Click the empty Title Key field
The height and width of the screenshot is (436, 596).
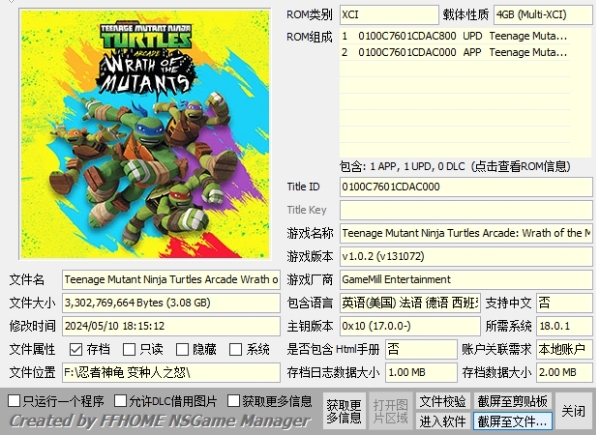[x=466, y=210]
